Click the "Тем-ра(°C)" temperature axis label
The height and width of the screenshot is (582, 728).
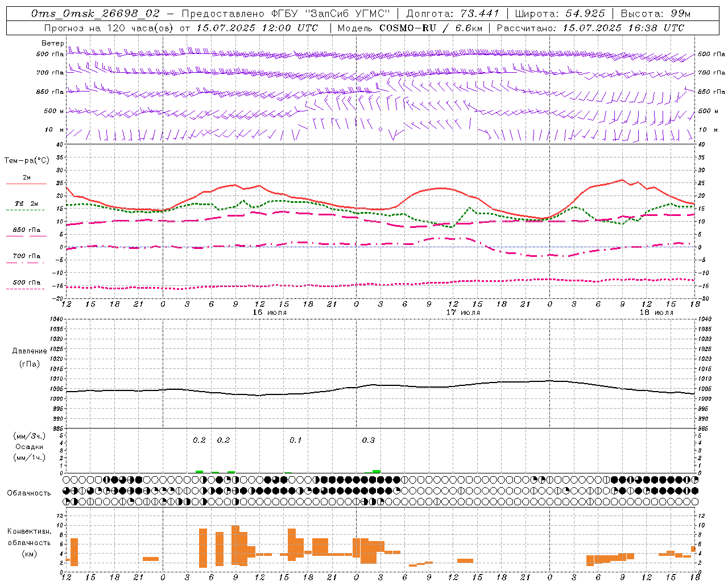[27, 161]
